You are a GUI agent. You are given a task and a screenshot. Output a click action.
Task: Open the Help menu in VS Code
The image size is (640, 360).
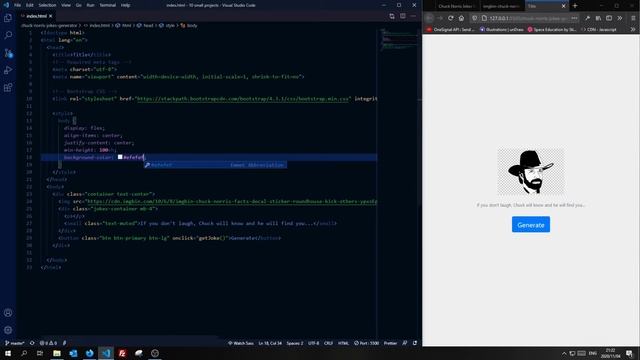[x=125, y=5]
